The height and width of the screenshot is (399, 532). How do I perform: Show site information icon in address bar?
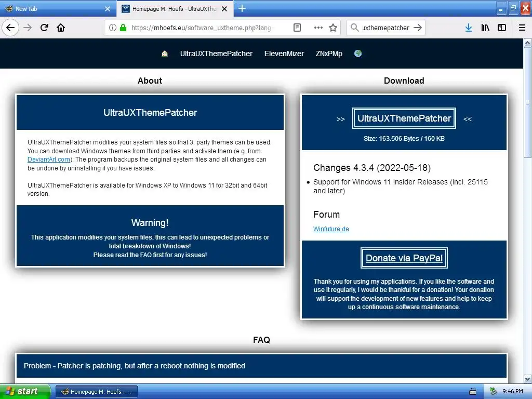coord(112,28)
